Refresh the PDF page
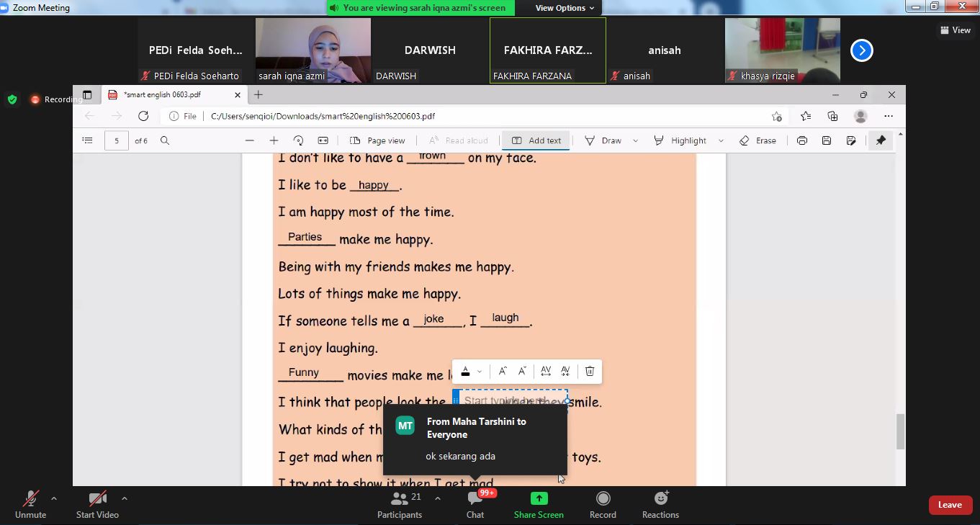This screenshot has height=525, width=980. [x=143, y=116]
